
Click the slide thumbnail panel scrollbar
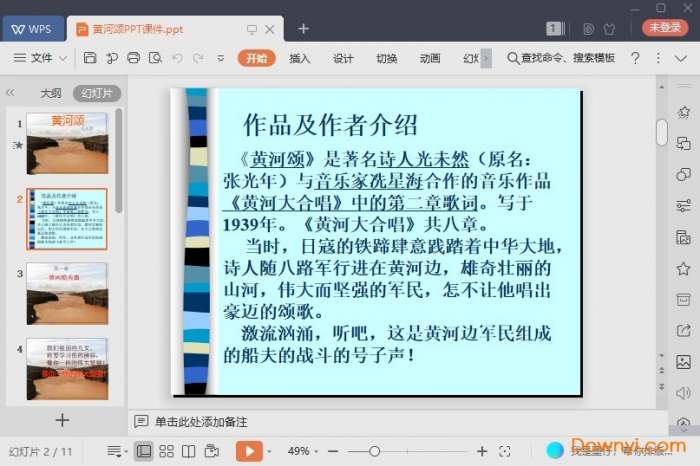pos(118,161)
